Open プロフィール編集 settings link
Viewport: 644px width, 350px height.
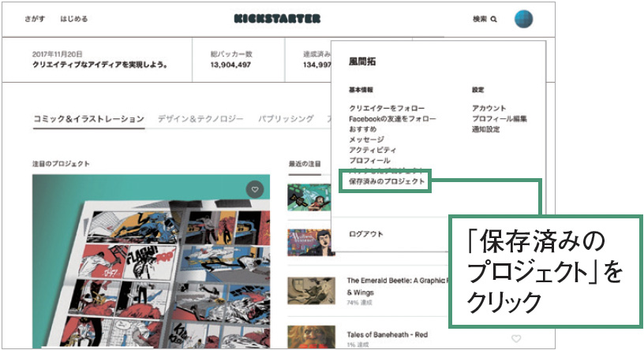click(499, 119)
